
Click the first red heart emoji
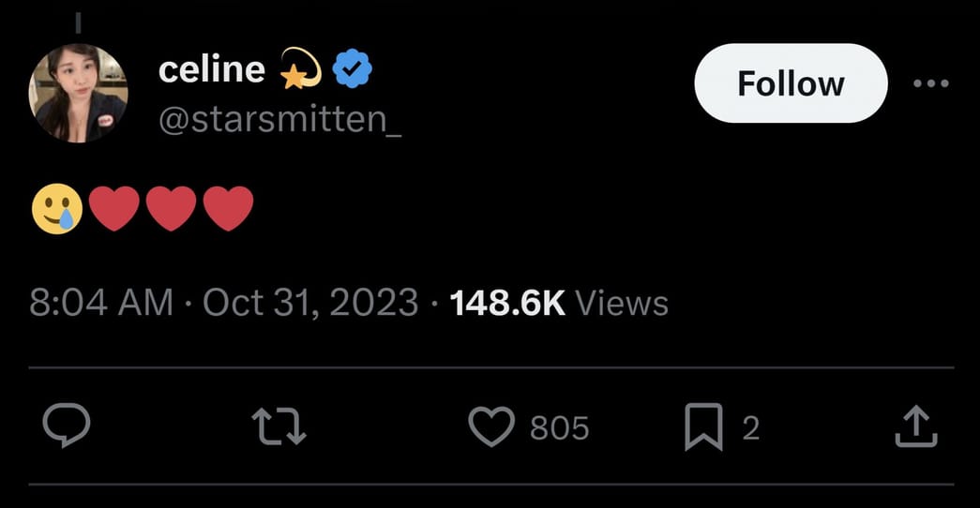[113, 208]
